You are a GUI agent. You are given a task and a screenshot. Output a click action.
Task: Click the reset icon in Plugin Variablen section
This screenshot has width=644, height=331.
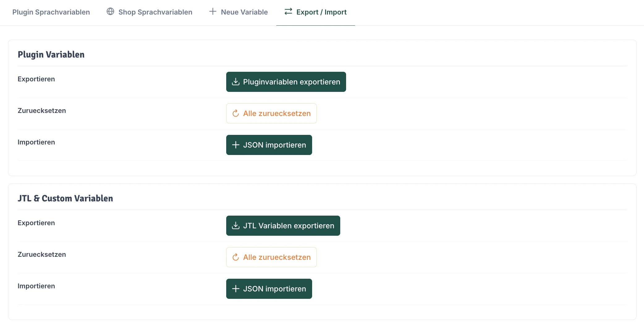click(236, 113)
